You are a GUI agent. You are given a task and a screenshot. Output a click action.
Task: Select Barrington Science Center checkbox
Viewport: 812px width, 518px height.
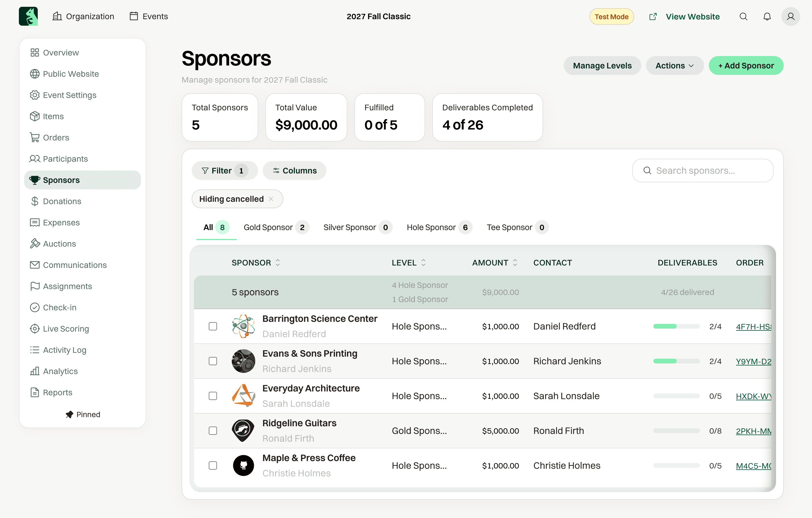[x=213, y=326]
